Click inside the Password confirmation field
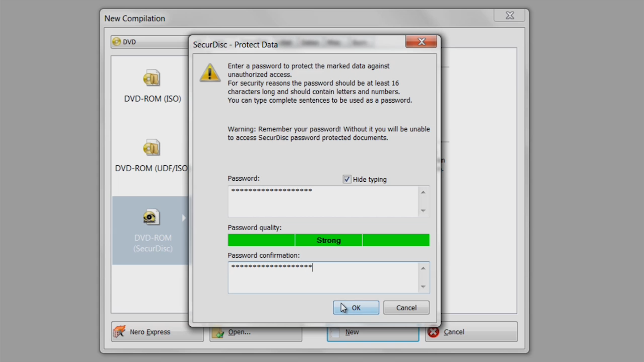644x362 pixels. coord(323,278)
